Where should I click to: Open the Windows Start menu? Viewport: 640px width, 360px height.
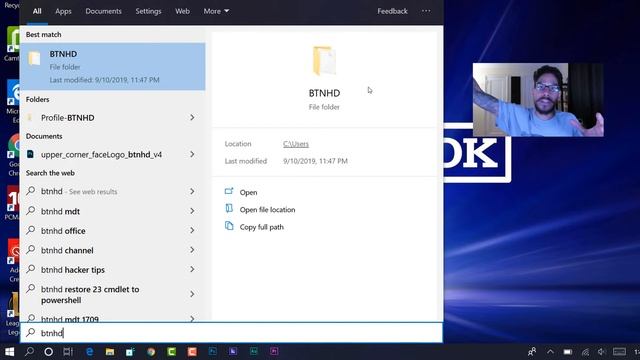coord(9,351)
